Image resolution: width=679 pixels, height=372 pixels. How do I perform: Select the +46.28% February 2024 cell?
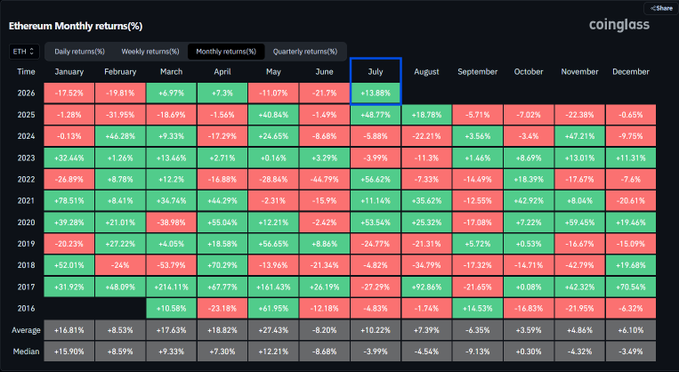pyautogui.click(x=120, y=136)
